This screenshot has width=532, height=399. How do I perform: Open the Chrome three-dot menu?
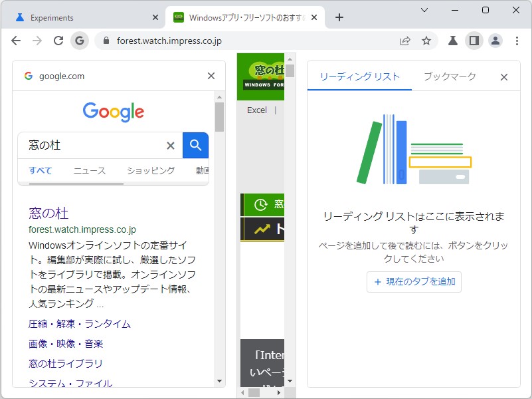click(517, 40)
